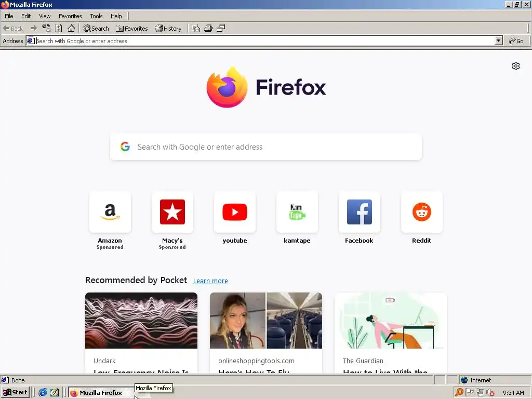This screenshot has height=399, width=532.
Task: Click the Forward arrow toolbar icon
Action: click(33, 28)
